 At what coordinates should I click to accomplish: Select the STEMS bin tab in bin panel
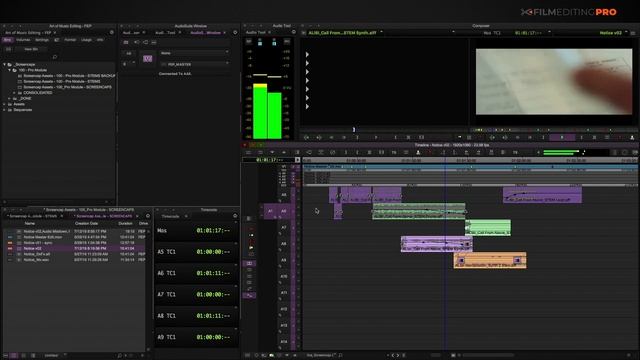33,216
